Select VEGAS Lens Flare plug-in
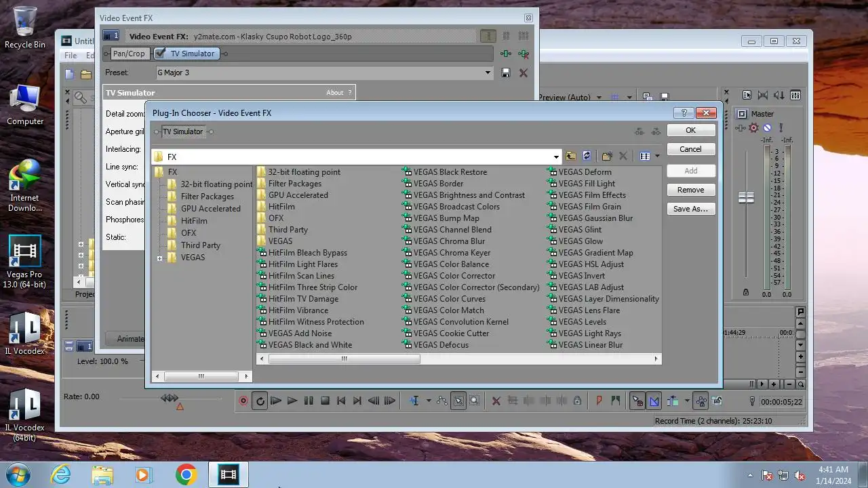Image resolution: width=868 pixels, height=488 pixels. 583,310
